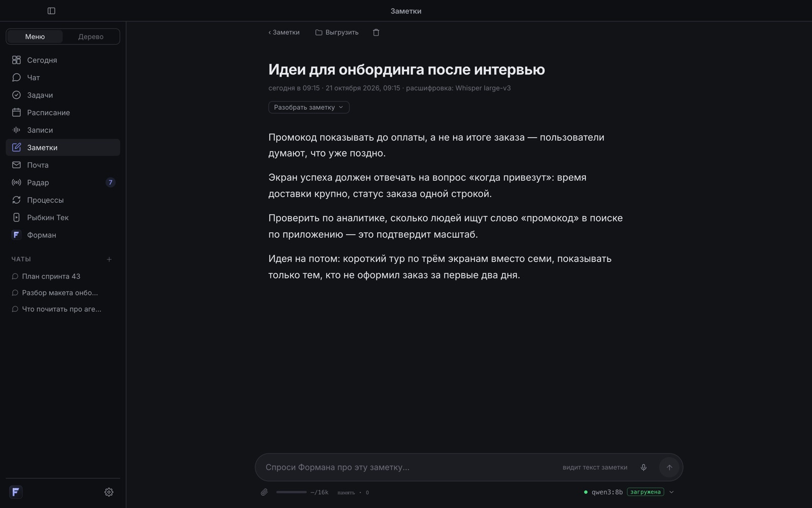
Task: Click the Радар badge showing 7
Action: pyautogui.click(x=110, y=182)
